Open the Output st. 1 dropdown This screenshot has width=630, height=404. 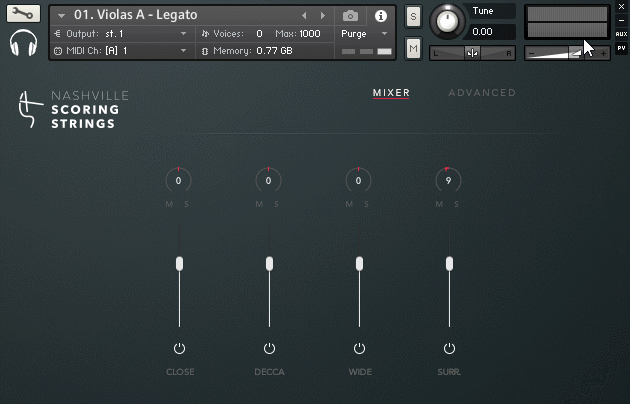[x=184, y=34]
